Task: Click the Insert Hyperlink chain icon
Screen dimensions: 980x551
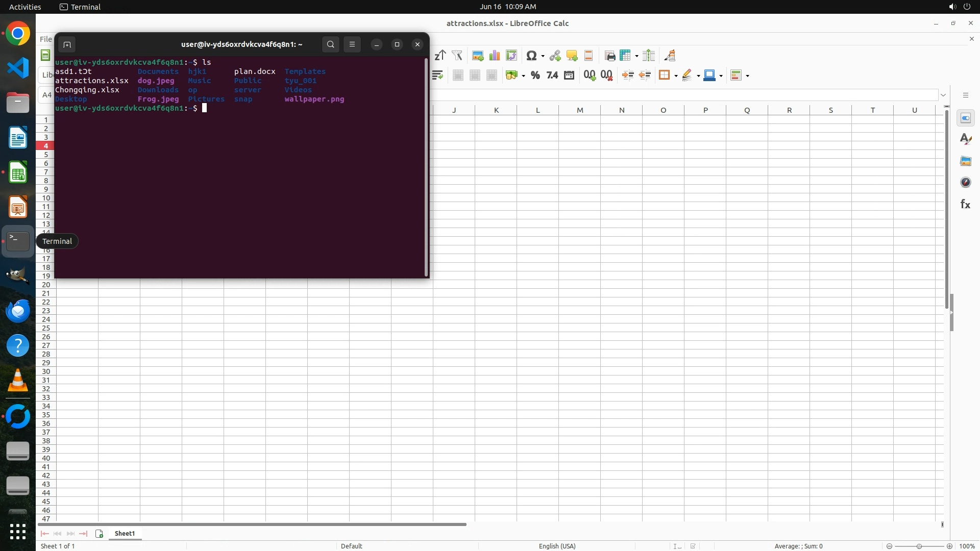Action: tap(555, 56)
